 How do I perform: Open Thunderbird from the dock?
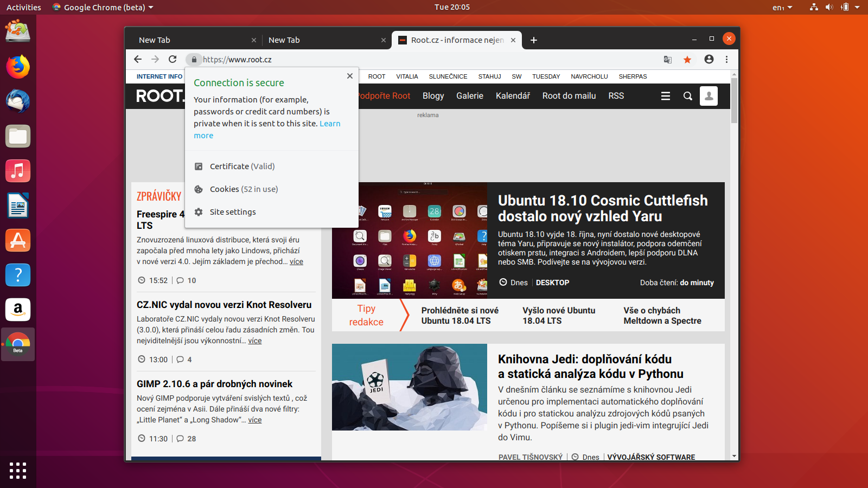[18, 101]
